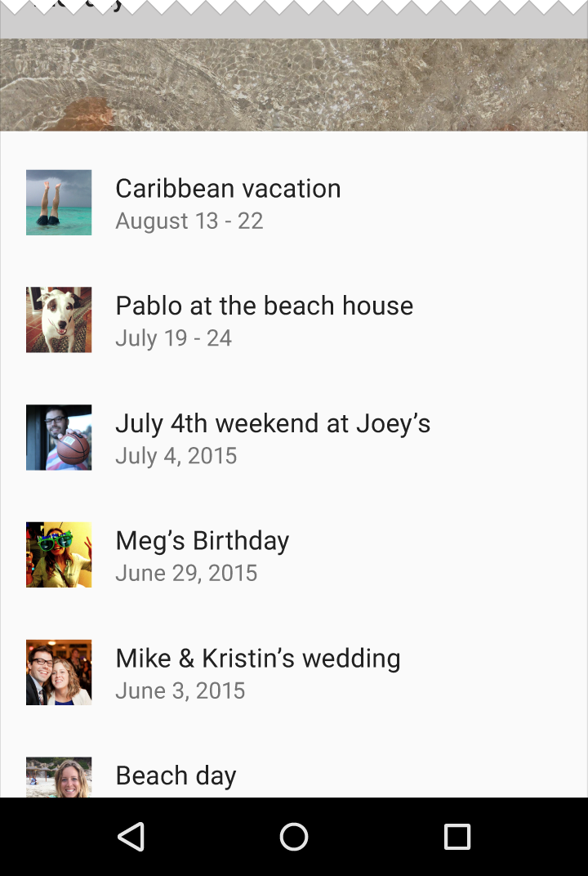Select the Caribbean vacation album title
Viewport: 588px width, 876px height.
228,189
